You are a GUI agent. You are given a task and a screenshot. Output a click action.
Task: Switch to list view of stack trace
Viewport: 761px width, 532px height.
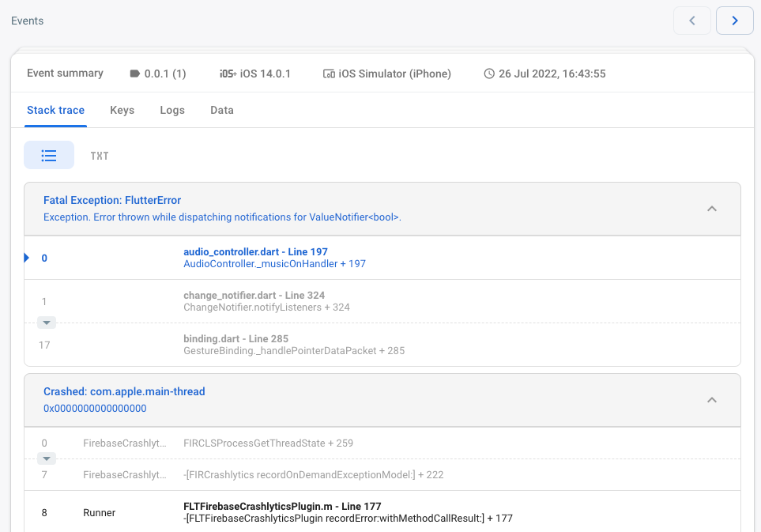(49, 155)
